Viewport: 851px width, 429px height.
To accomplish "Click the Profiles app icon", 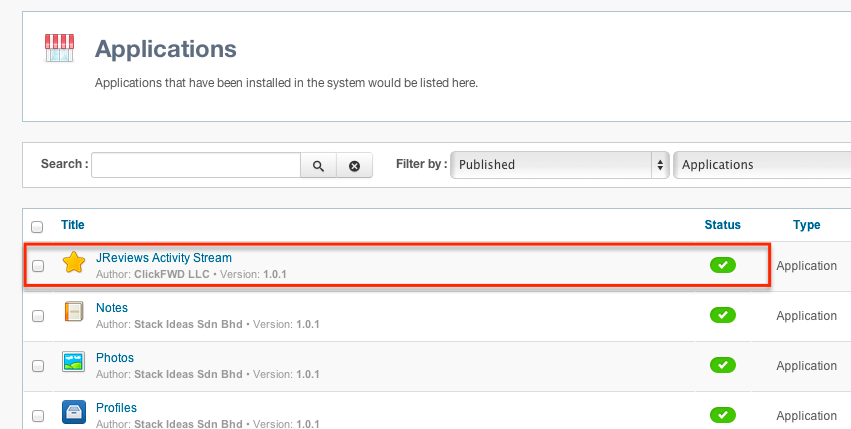I will coord(74,412).
